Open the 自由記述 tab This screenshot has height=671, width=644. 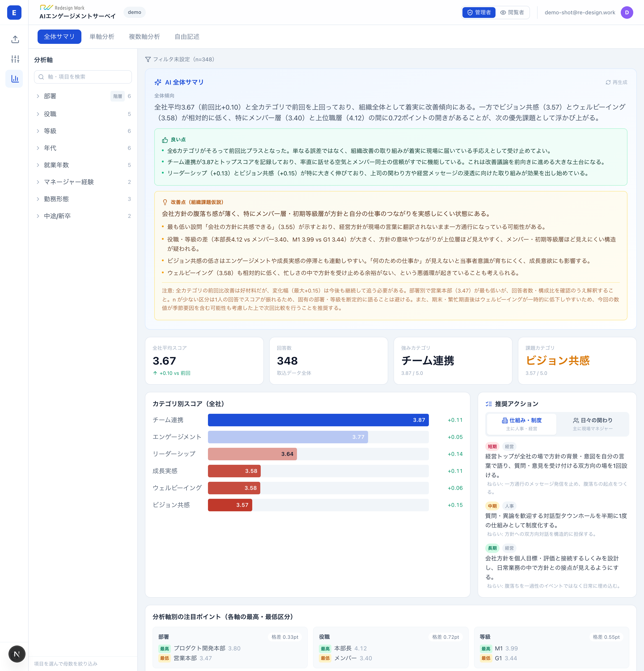click(187, 37)
